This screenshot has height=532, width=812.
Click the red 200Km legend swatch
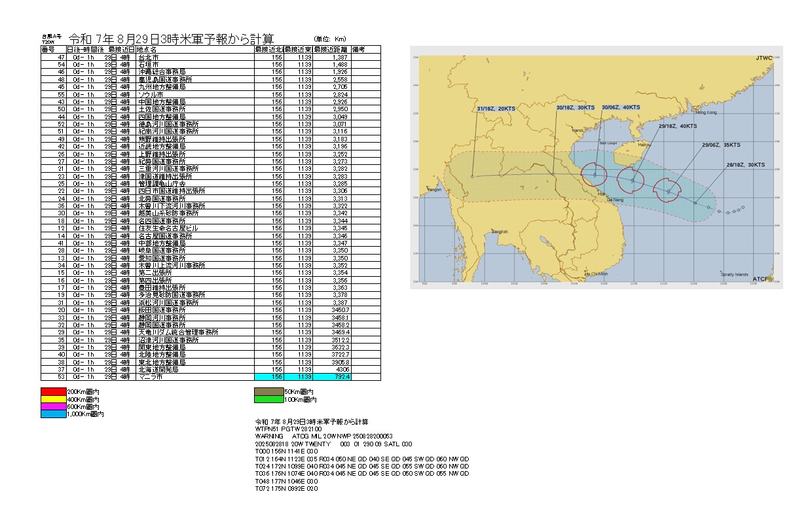(54, 391)
